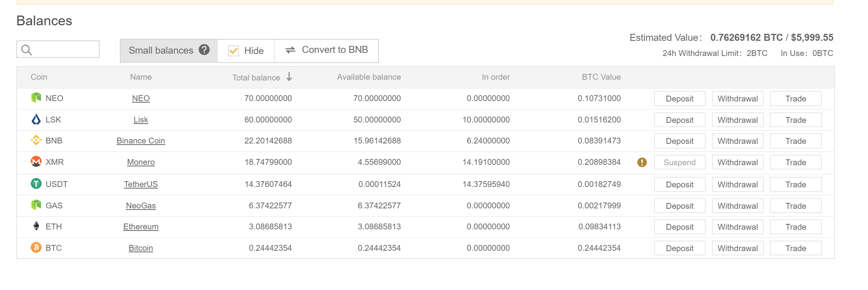Trade BNB
This screenshot has width=868, height=290.
(796, 141)
